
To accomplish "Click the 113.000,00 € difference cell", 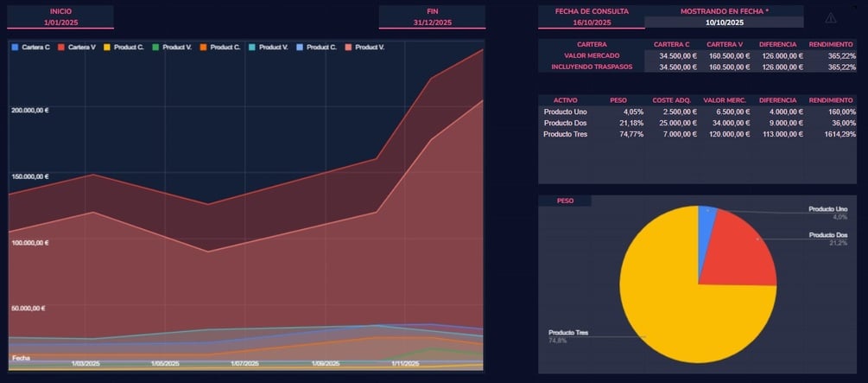I will point(782,134).
